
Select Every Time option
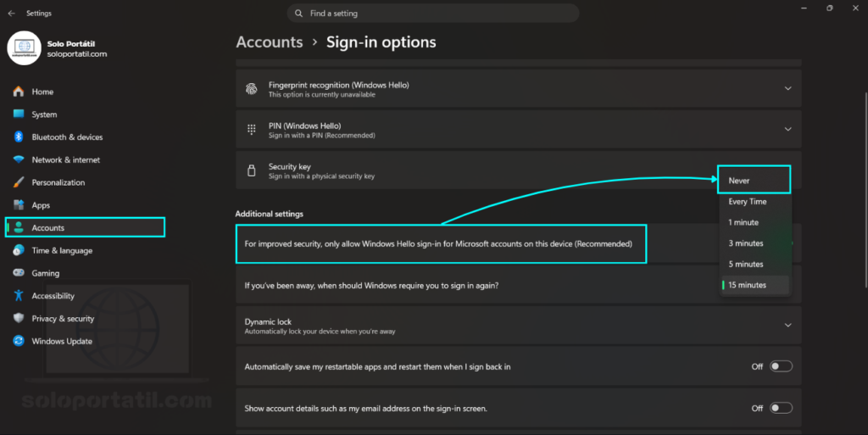(x=754, y=202)
